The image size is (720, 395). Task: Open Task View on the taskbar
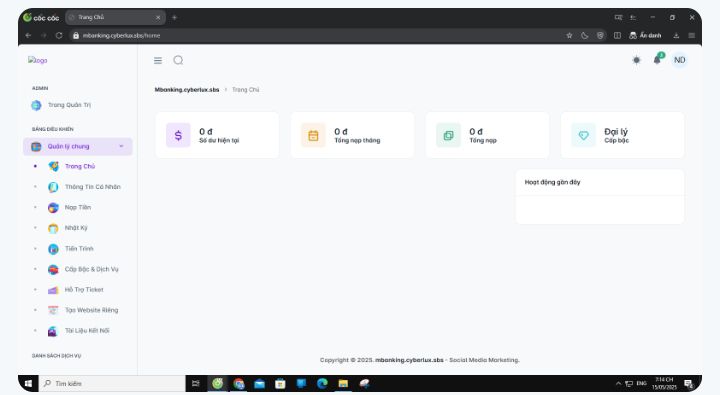(x=196, y=384)
